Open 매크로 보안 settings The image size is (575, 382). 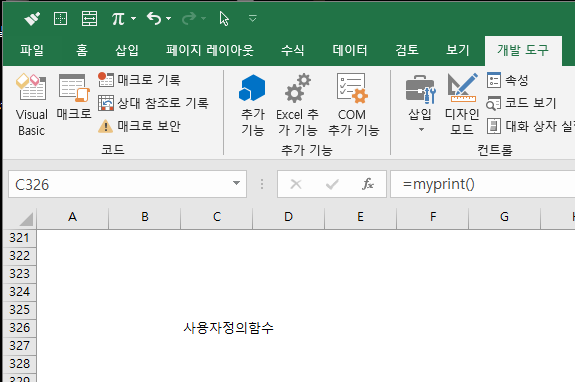[x=139, y=126]
